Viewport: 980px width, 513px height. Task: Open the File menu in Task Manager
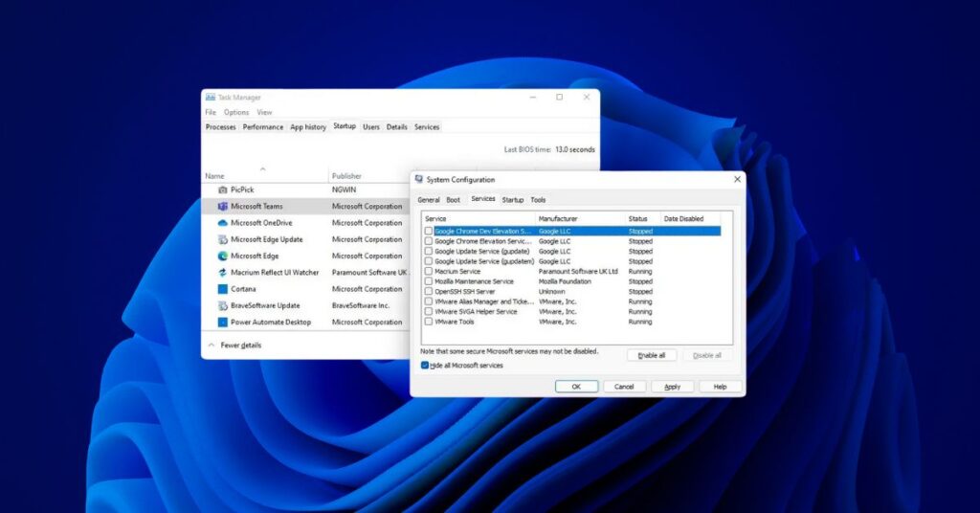[x=211, y=113]
